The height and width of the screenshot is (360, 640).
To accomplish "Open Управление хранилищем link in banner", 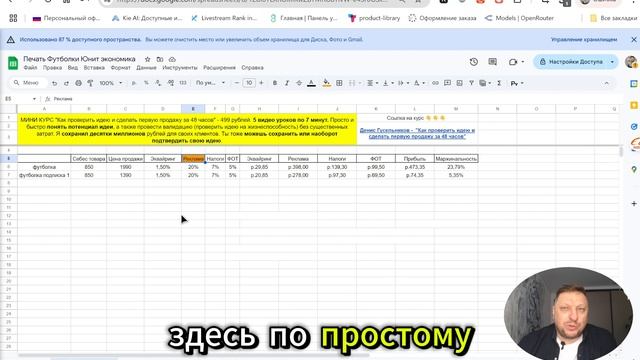I will pyautogui.click(x=584, y=40).
